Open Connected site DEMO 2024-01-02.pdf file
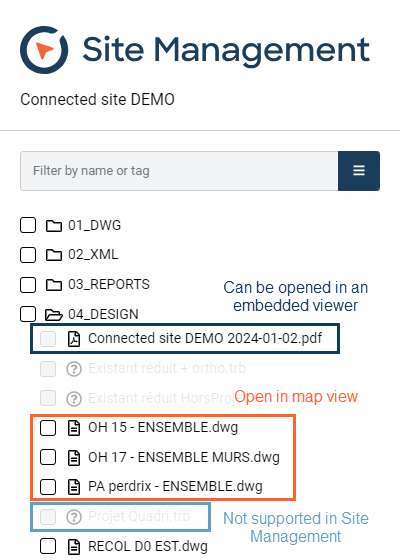The image size is (400, 560). click(205, 338)
